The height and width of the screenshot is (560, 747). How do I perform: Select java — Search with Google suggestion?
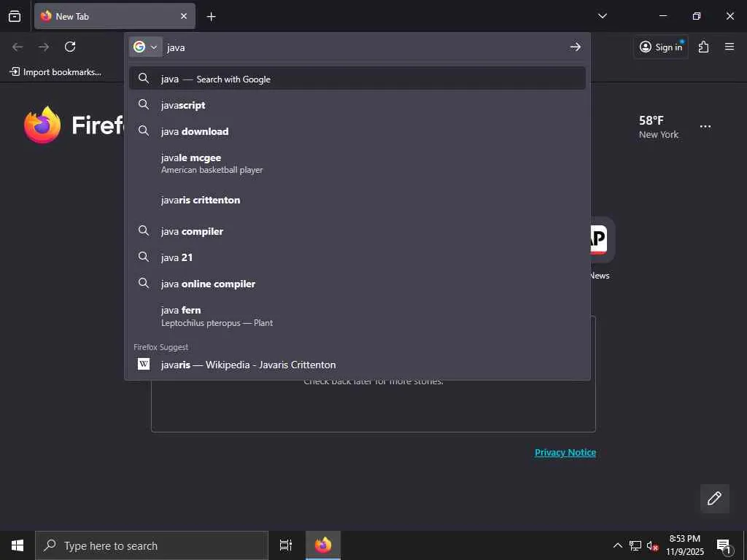coord(357,79)
